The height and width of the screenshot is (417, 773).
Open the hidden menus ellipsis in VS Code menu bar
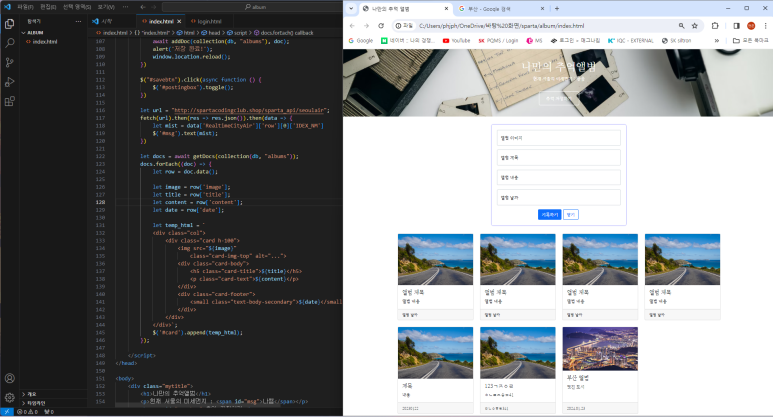[125, 7]
